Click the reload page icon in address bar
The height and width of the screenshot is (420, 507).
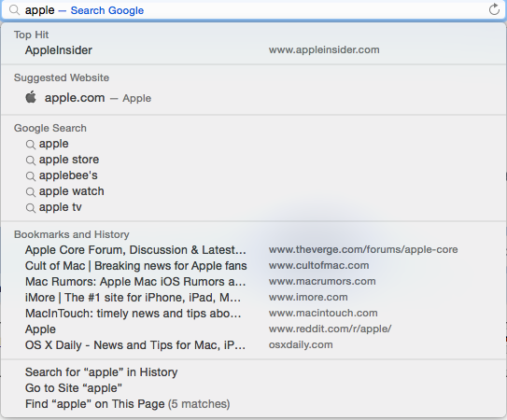click(x=494, y=9)
